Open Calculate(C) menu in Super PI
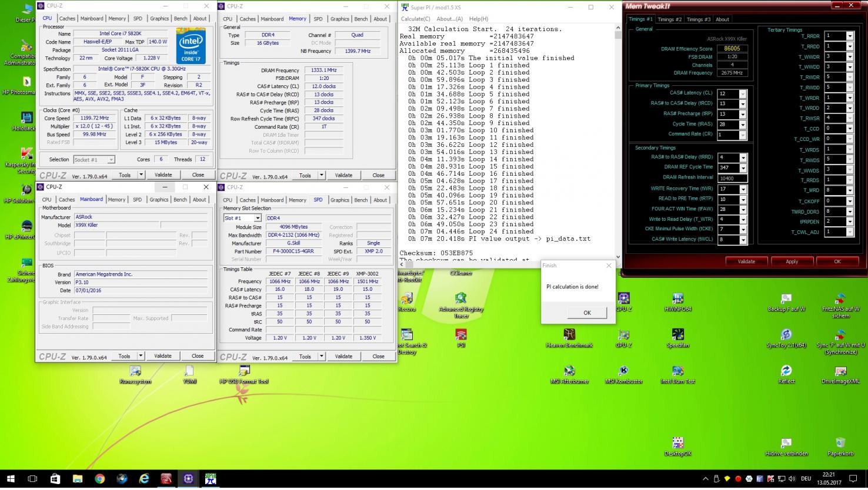 (x=415, y=19)
